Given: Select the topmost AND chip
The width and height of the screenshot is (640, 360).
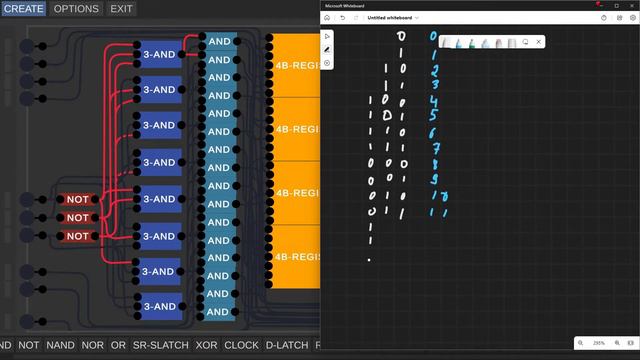Looking at the screenshot, I should pyautogui.click(x=220, y=41).
